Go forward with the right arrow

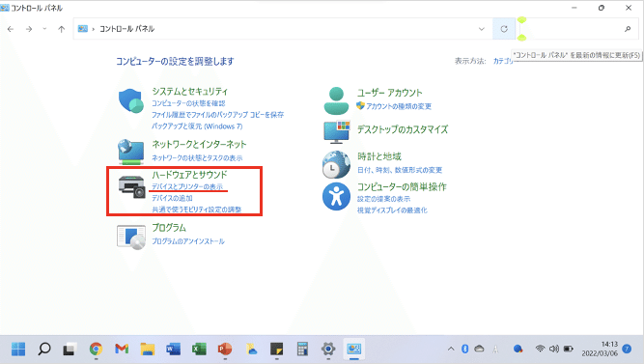coord(29,29)
